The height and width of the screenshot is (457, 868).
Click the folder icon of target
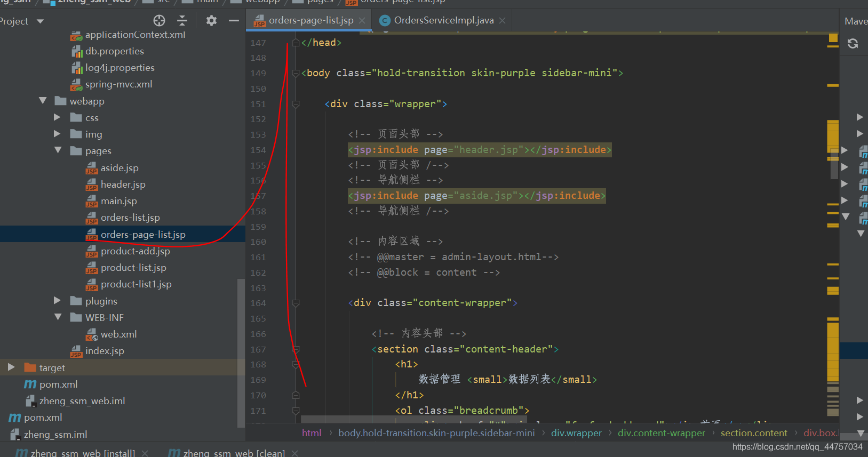[x=30, y=367]
